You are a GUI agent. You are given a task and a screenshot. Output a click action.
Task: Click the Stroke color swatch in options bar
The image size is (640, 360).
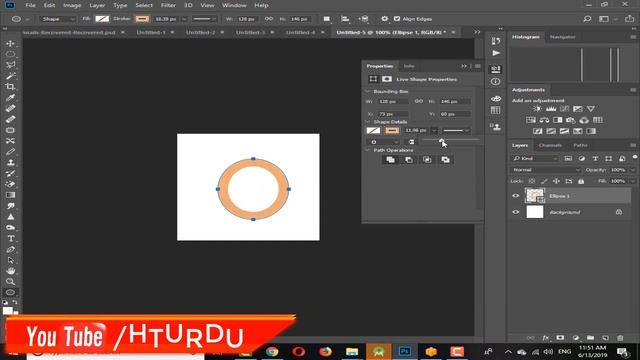(142, 19)
